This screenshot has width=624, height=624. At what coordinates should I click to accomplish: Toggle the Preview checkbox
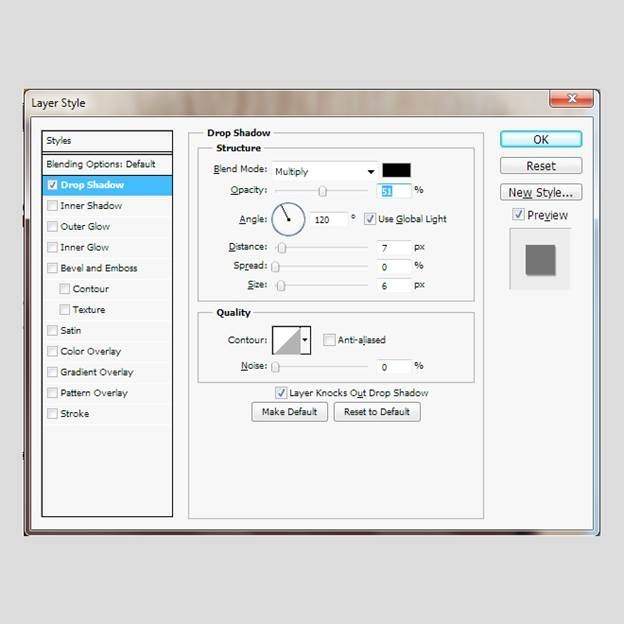tap(518, 215)
